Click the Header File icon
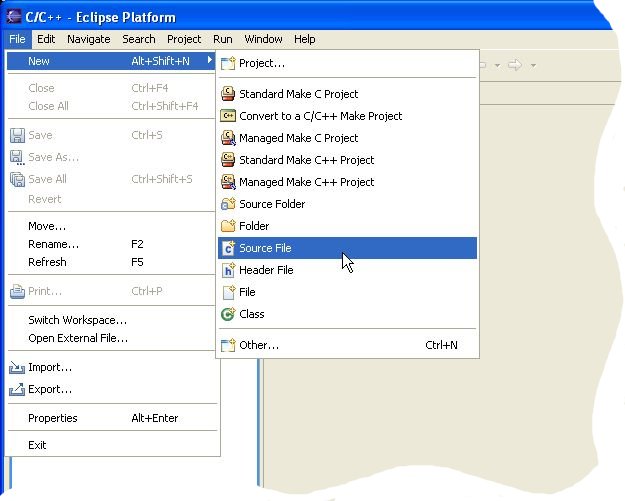Viewport: 625px width, 501px height. tap(228, 270)
